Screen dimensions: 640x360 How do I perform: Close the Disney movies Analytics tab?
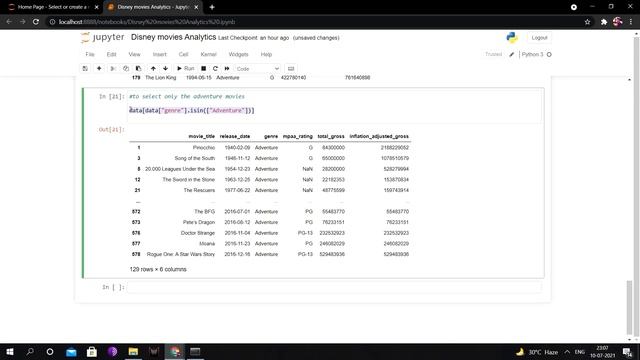tap(196, 7)
